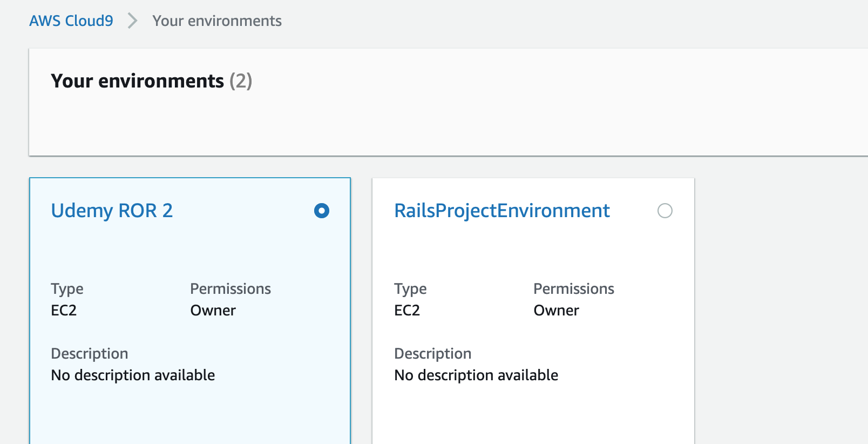The width and height of the screenshot is (868, 444).
Task: Click the 'Your environments' panel heading
Action: pyautogui.click(x=137, y=81)
